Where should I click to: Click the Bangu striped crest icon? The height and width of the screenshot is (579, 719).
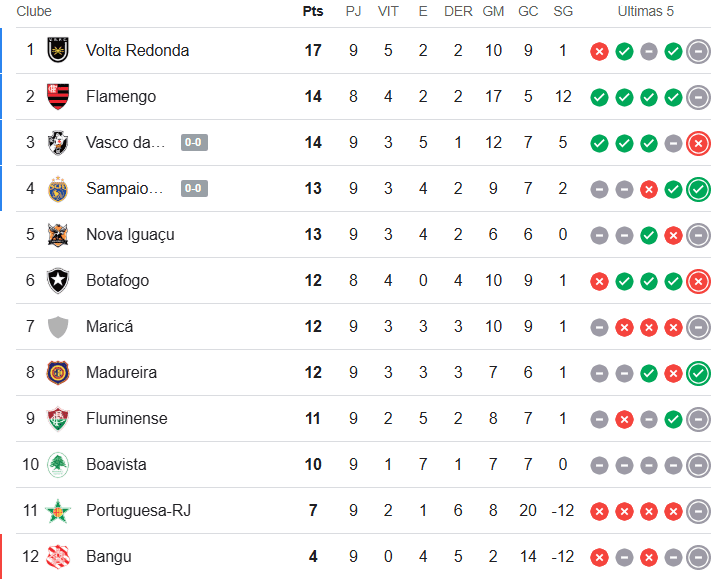coord(58,557)
